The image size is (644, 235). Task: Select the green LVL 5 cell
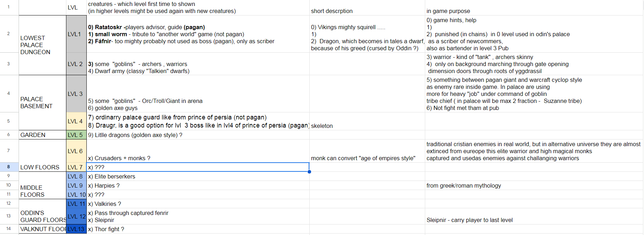[x=76, y=135]
